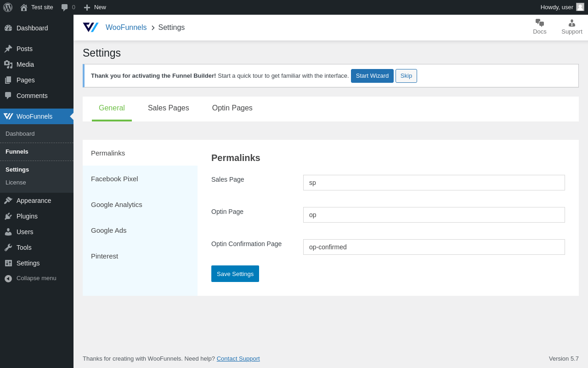Screen dimensions: 588x368
Task: Switch to the General tab
Action: tap(112, 108)
